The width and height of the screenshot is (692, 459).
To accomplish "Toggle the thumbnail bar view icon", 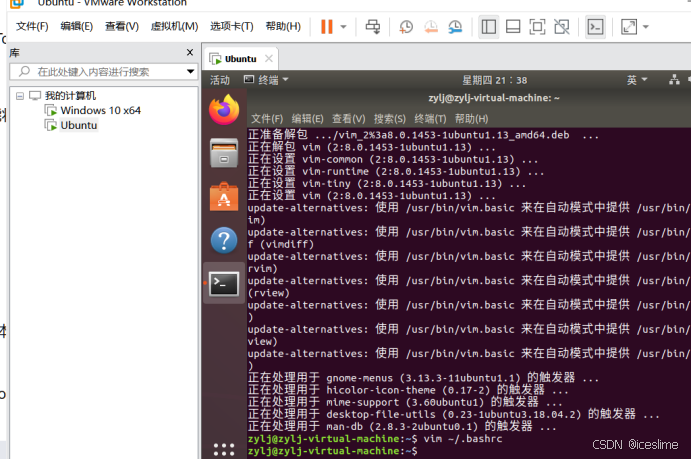I will pyautogui.click(x=513, y=27).
